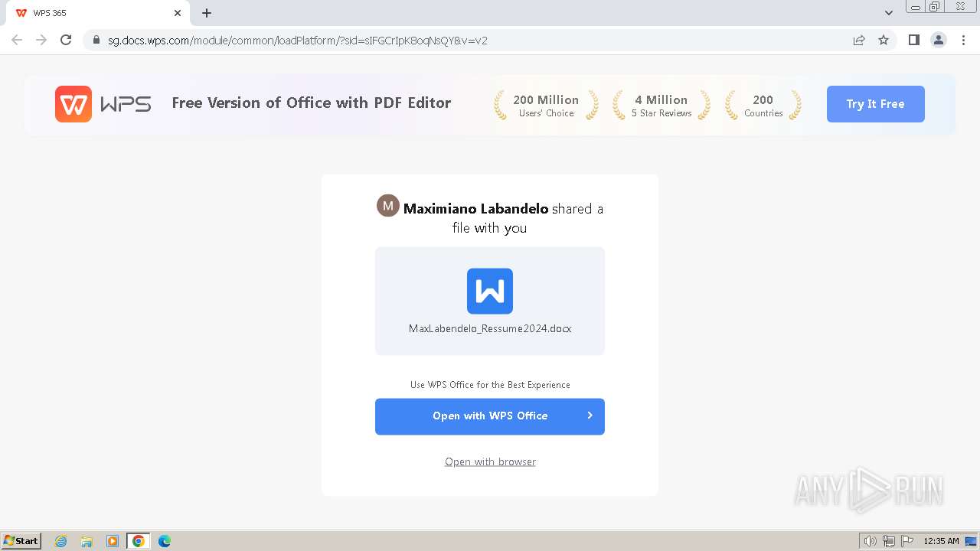980x551 pixels.
Task: Select MaxLabendelo_Ressume2024.docx file name
Action: coord(490,328)
